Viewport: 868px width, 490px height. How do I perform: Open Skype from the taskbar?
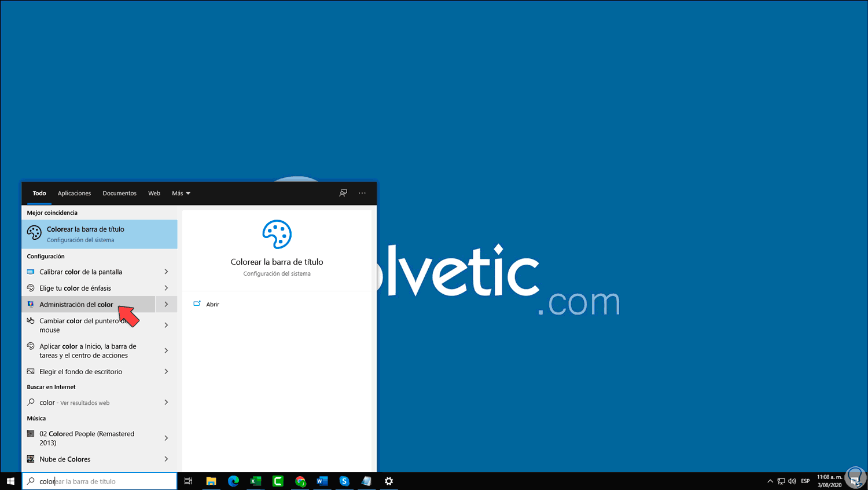[344, 481]
